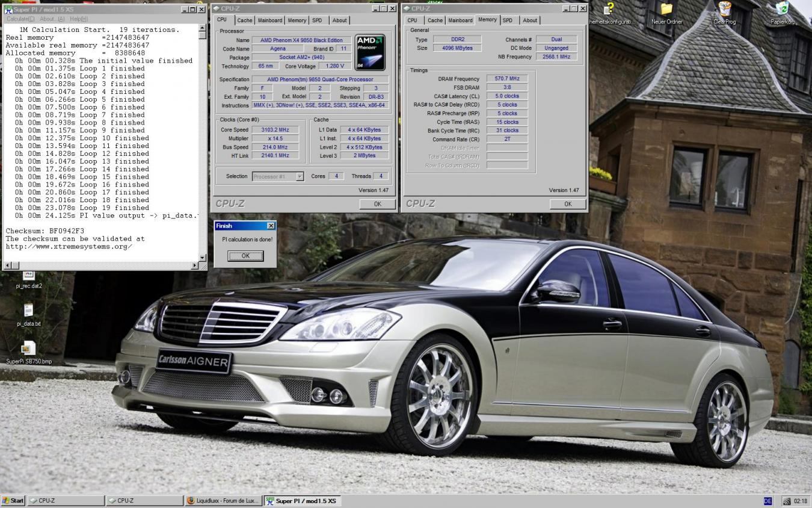The height and width of the screenshot is (508, 812).
Task: Switch to Mainboard tab in memory CPU-Z window
Action: pos(460,20)
